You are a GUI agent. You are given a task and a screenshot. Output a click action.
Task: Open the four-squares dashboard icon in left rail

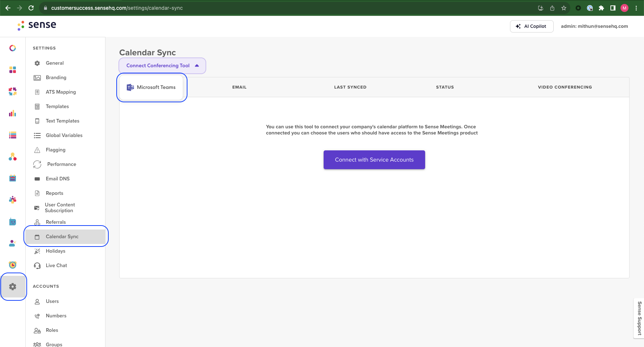(13, 70)
